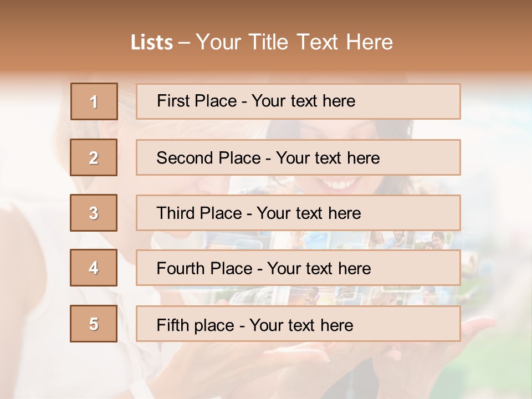The width and height of the screenshot is (532, 399).
Task: Click the dash in the slide title
Action: (185, 42)
